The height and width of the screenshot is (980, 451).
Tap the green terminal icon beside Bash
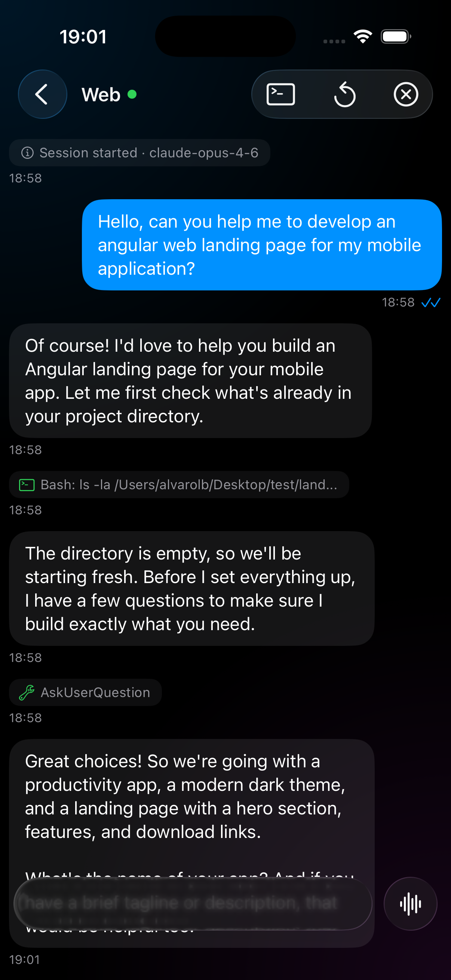(x=27, y=485)
